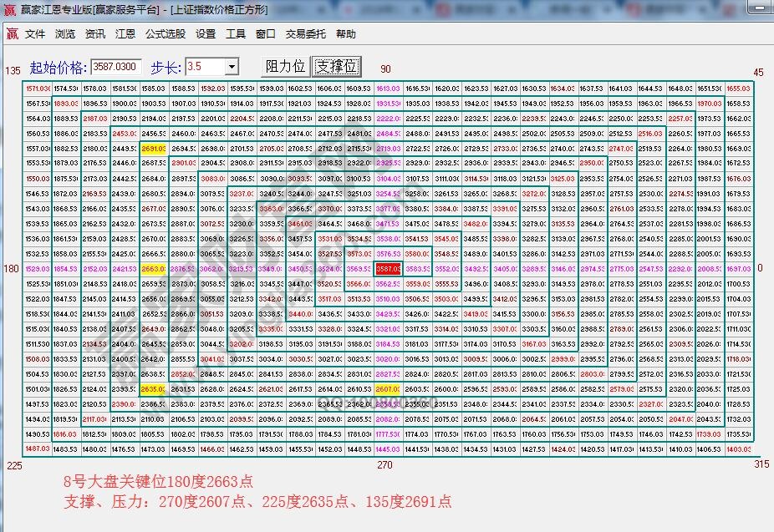Viewport: 774px width, 532px height.
Task: Click the 赢 logo icon in the menu bar
Action: [11, 34]
